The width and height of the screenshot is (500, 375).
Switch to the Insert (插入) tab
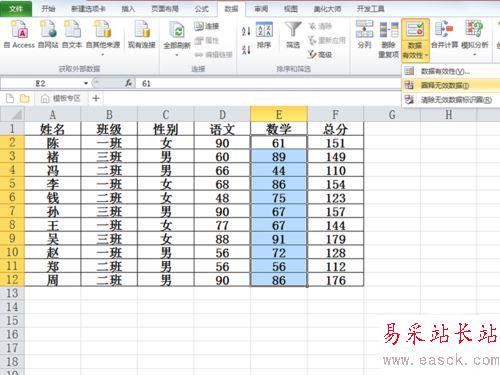click(128, 9)
